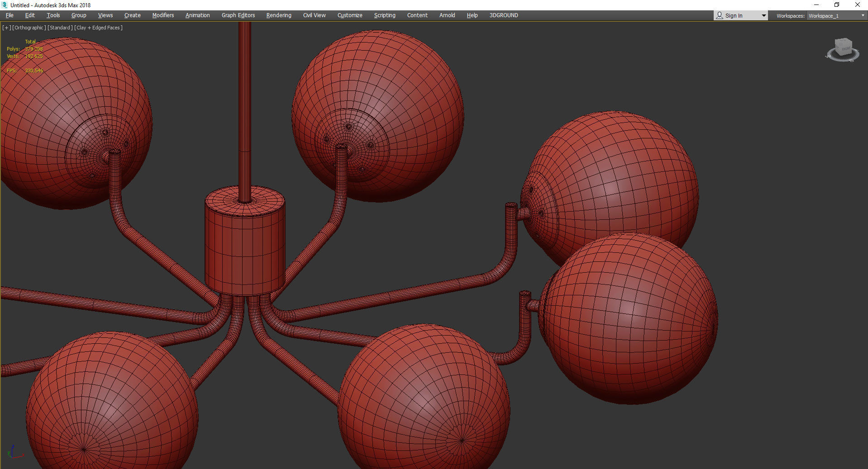
Task: Expand the Sign In dropdown arrow
Action: [764, 15]
